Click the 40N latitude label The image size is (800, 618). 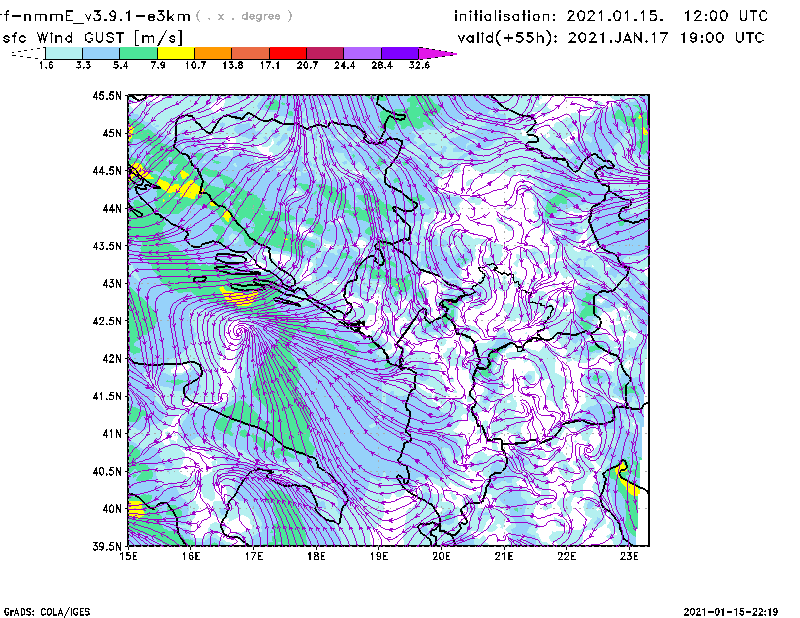(112, 509)
